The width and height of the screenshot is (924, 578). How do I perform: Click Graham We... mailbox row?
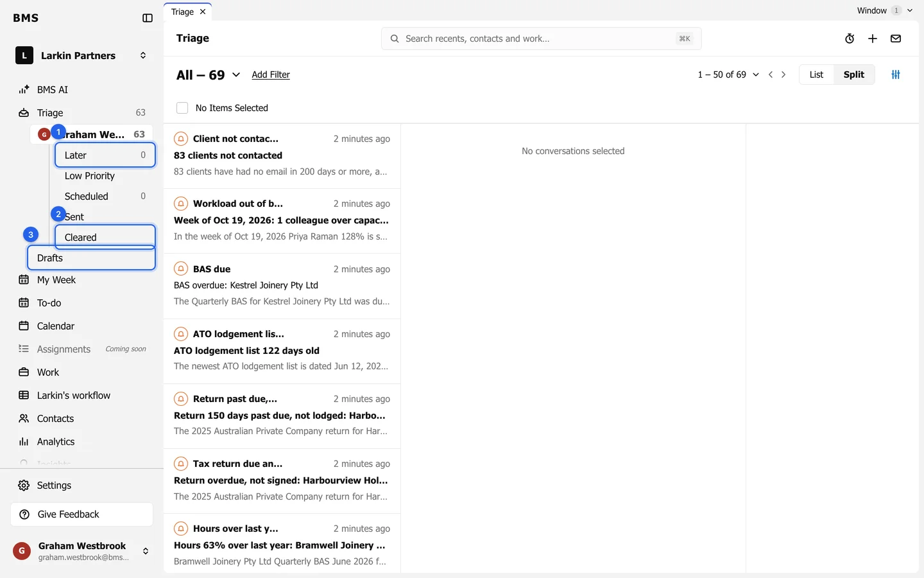tap(91, 134)
